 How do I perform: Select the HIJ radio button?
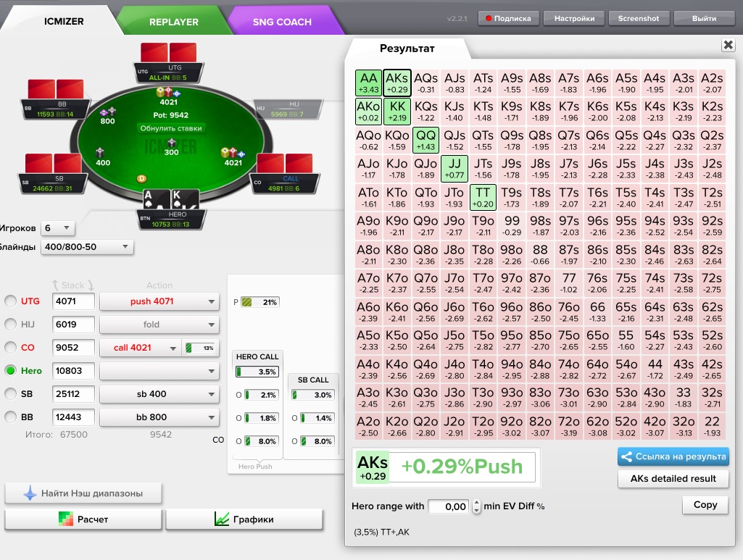coord(10,325)
